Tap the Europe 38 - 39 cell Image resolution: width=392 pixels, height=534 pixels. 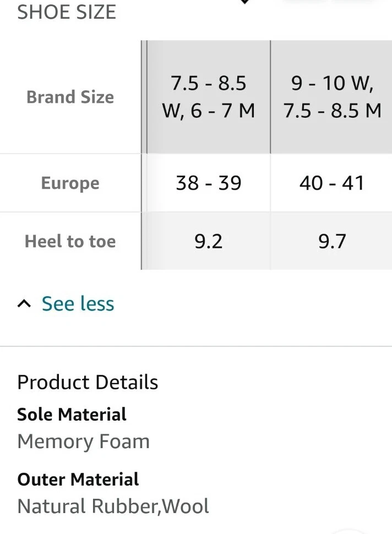click(208, 183)
